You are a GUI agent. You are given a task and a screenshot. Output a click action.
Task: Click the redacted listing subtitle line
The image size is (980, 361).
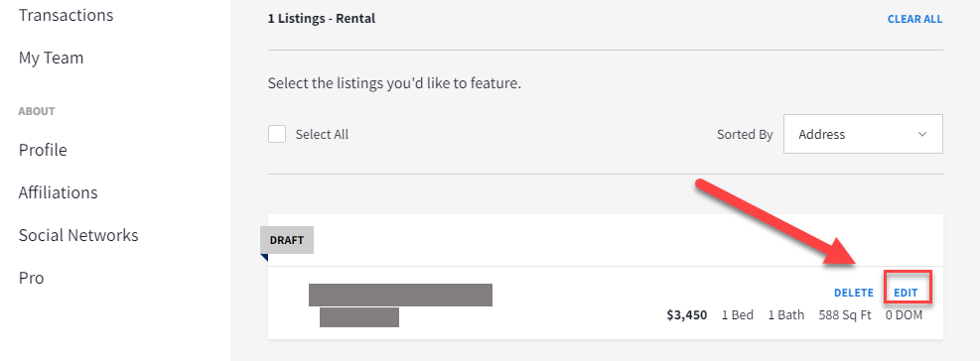pyautogui.click(x=359, y=317)
